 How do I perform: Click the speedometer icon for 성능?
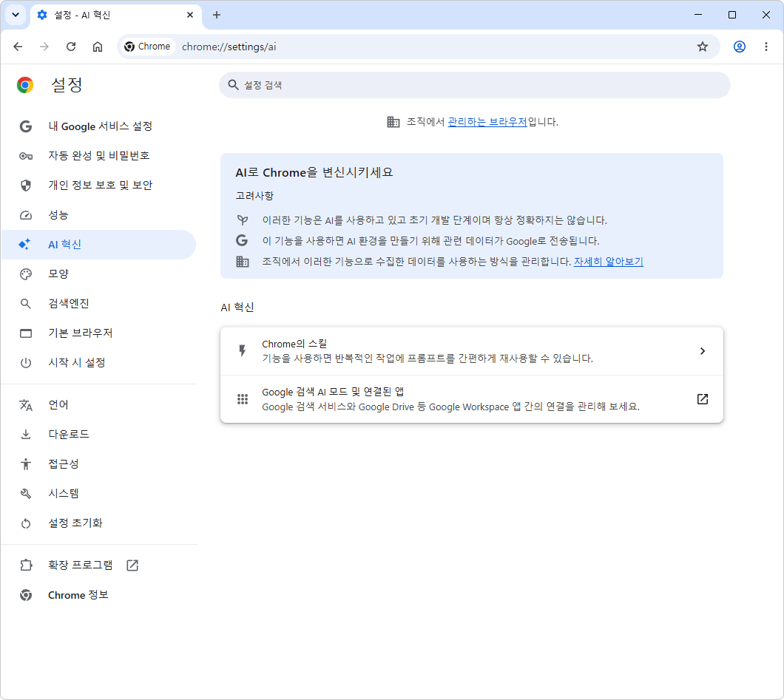[x=26, y=215]
